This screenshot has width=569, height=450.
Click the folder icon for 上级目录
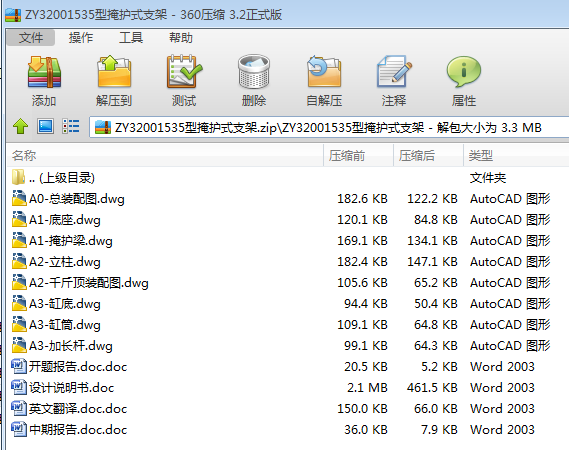point(19,177)
